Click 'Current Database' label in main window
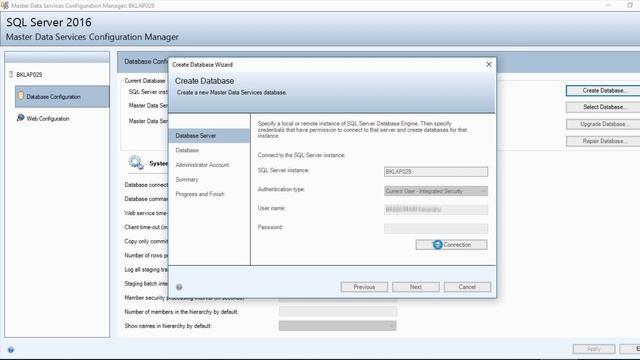 pyautogui.click(x=145, y=81)
